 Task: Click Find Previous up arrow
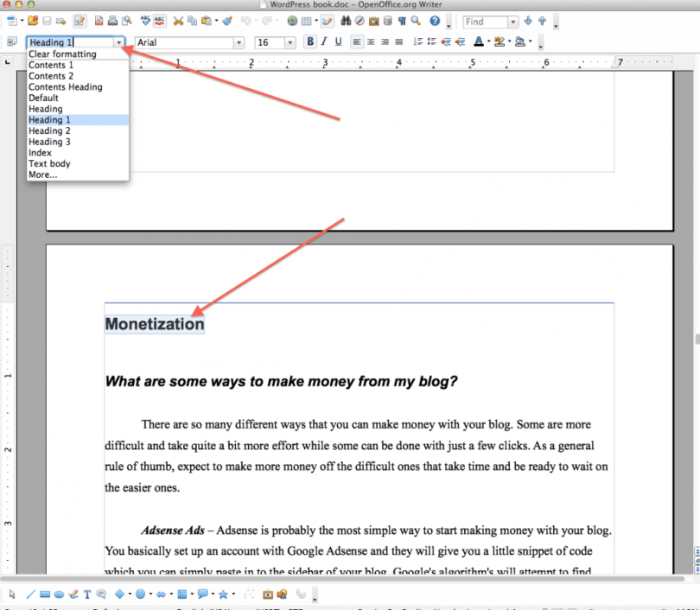(x=542, y=21)
